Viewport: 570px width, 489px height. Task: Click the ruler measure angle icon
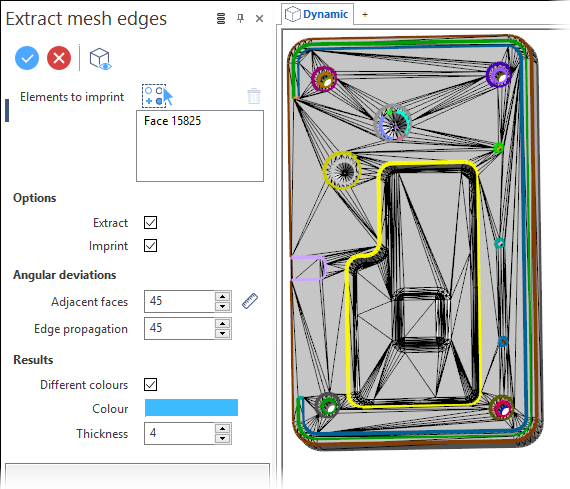(x=250, y=301)
